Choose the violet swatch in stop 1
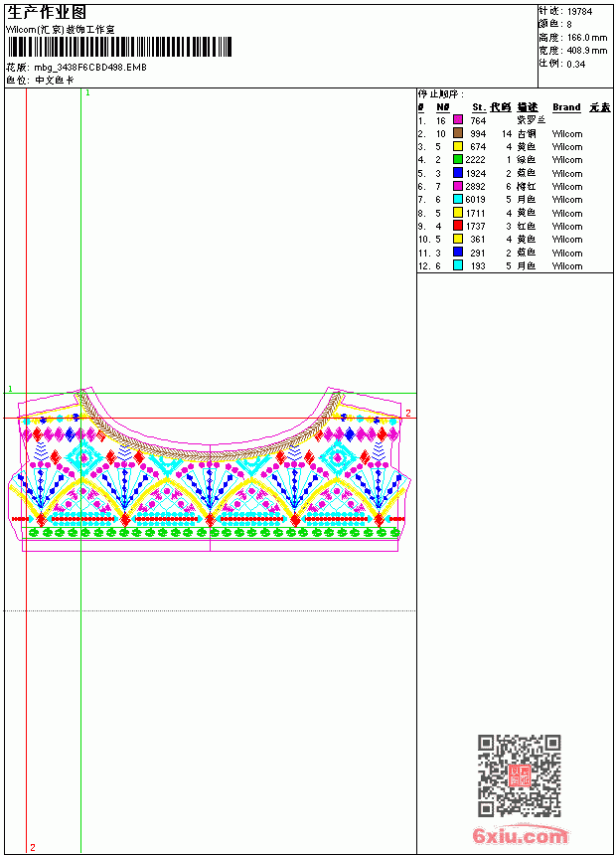Screen dimensions: 616x855 pyautogui.click(x=458, y=120)
